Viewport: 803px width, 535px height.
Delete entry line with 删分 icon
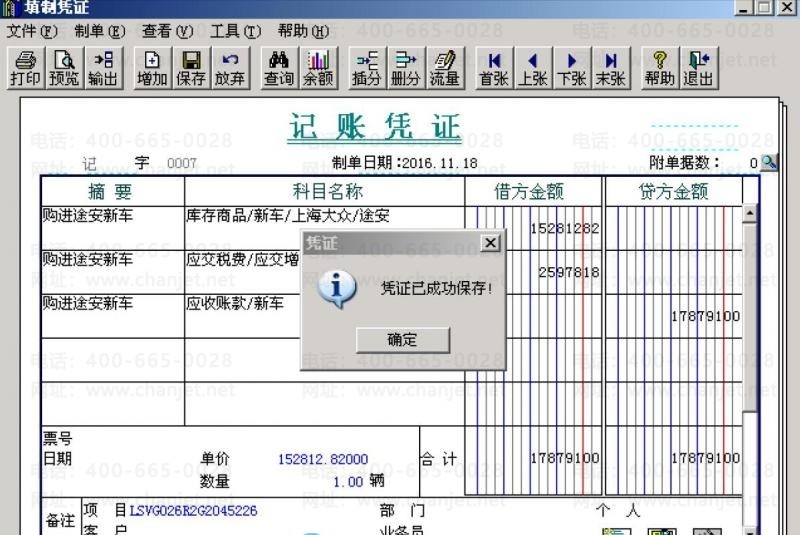[406, 68]
